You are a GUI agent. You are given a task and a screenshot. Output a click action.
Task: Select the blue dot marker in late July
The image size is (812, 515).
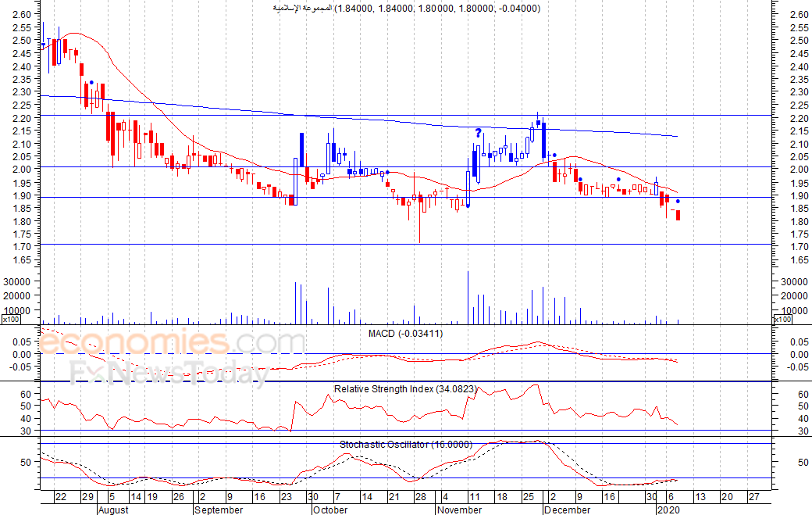(91, 82)
